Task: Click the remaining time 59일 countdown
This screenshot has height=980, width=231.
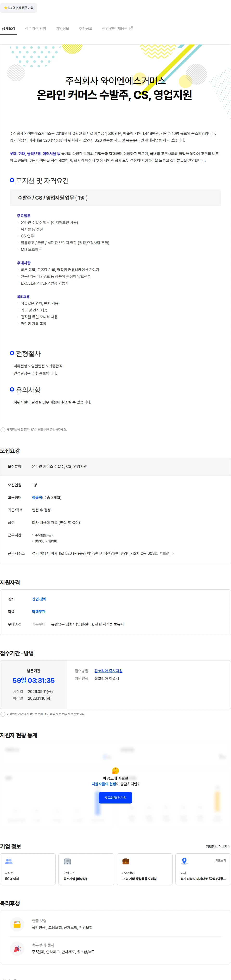Action: pos(33,680)
